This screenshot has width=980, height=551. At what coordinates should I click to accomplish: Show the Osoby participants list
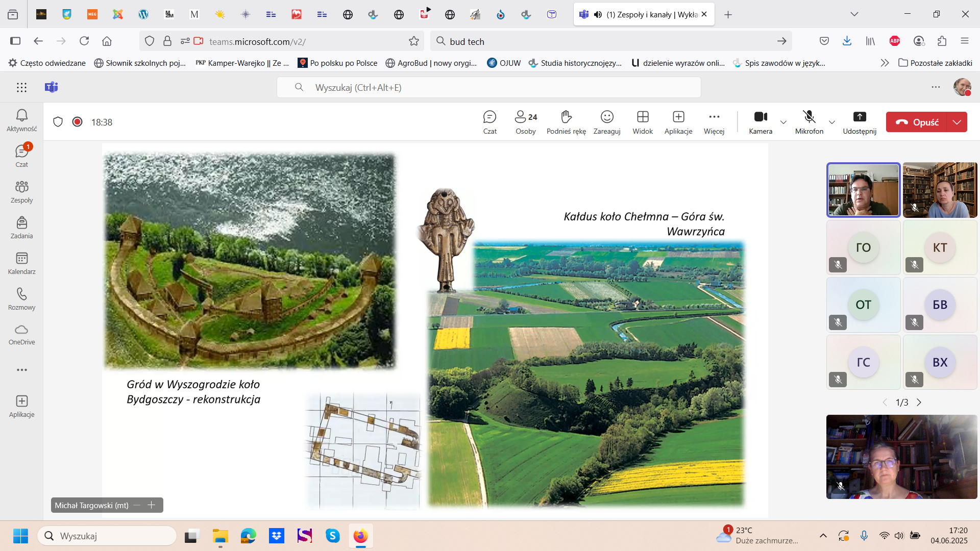[526, 122]
